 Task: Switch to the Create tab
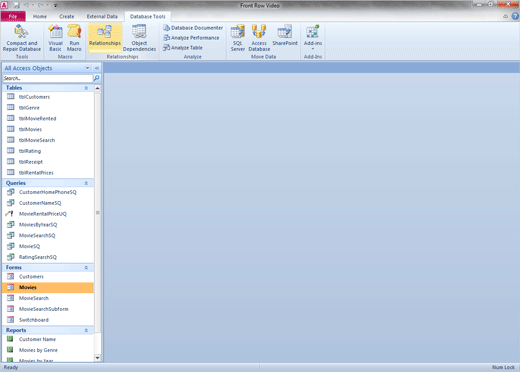coord(67,16)
